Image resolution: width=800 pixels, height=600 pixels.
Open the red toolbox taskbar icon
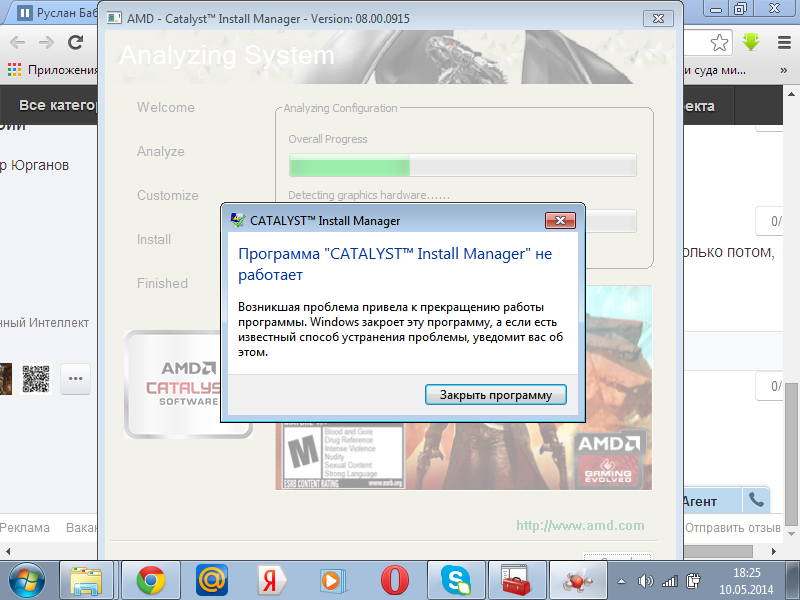pyautogui.click(x=517, y=581)
